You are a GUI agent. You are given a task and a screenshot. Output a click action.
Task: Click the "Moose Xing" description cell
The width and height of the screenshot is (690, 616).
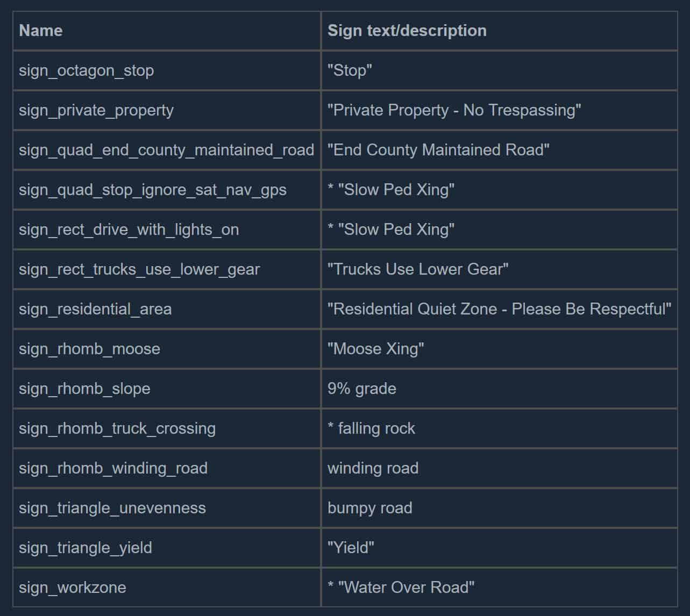pos(375,349)
